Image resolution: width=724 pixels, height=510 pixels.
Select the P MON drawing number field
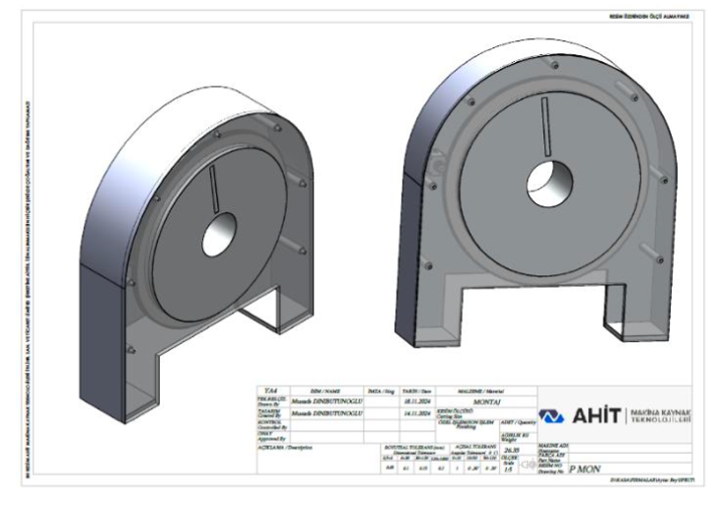(x=586, y=466)
